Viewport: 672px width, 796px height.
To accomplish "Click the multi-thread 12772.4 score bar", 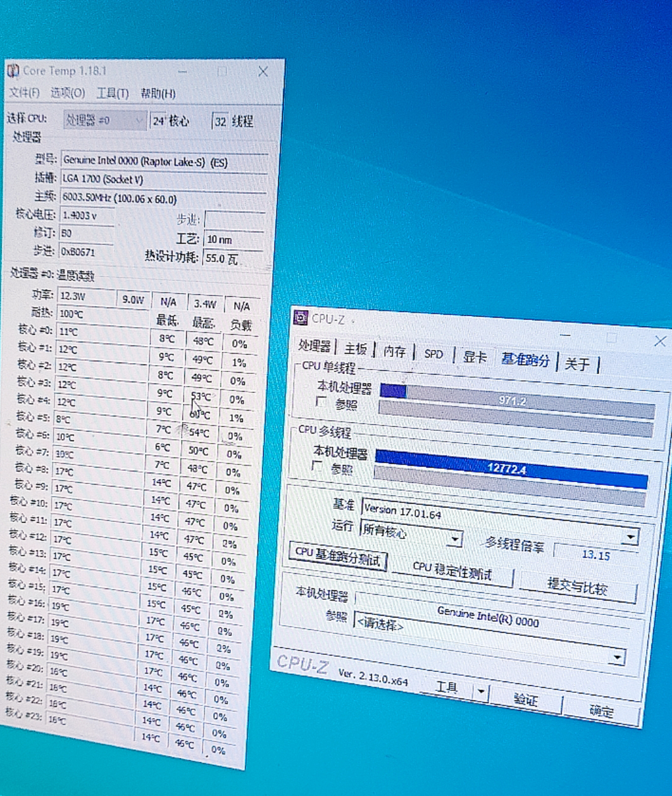I will (511, 469).
